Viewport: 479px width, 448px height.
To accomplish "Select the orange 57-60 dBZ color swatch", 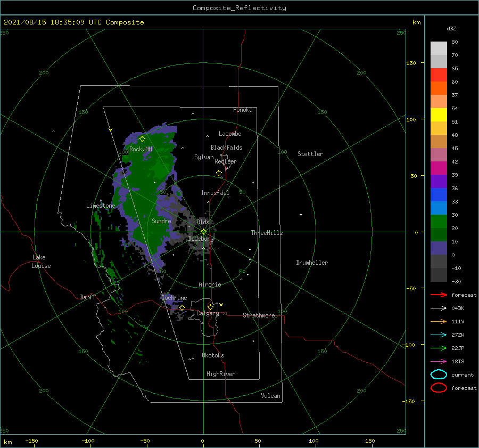I will [439, 88].
